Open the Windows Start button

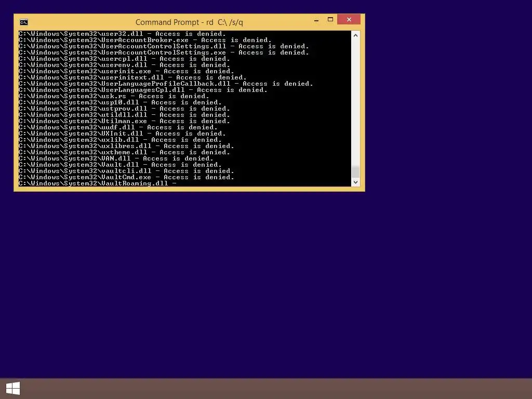pyautogui.click(x=13, y=388)
